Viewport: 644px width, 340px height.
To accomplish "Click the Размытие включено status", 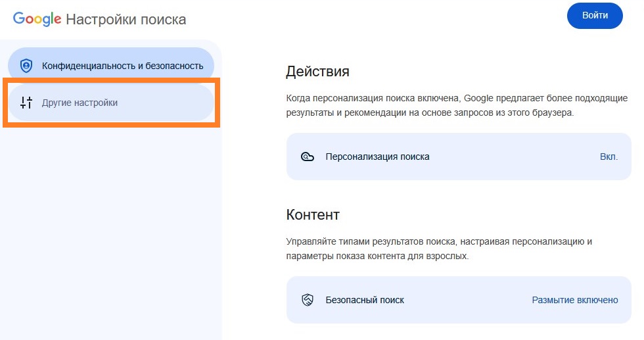I will [x=574, y=300].
